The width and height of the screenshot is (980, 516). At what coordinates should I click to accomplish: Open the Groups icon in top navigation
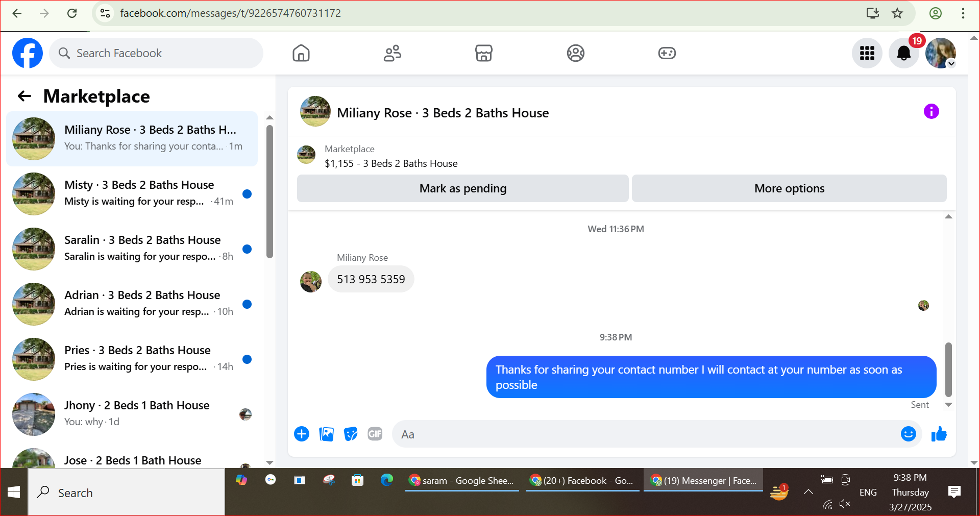point(575,53)
